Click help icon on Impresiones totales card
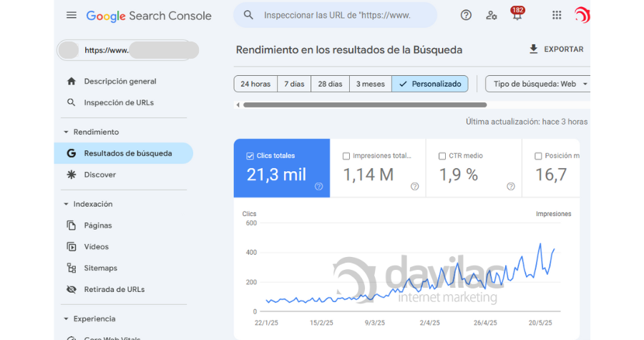Viewport: 644px width, 340px height. click(415, 186)
